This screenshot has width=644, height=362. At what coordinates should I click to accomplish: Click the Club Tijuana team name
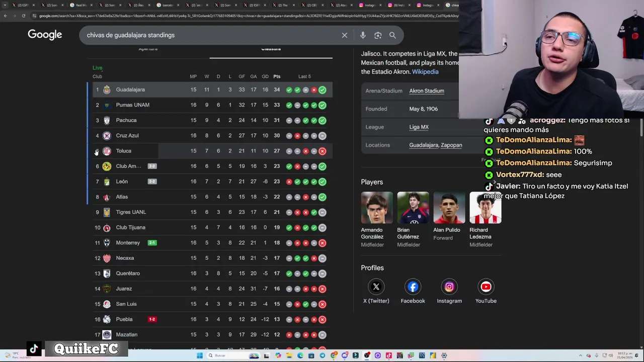(130, 228)
